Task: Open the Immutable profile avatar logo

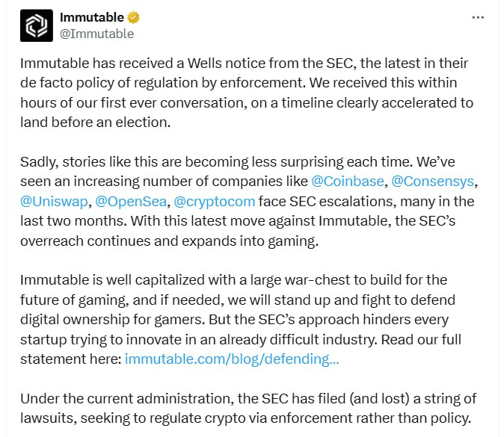Action: [x=37, y=25]
